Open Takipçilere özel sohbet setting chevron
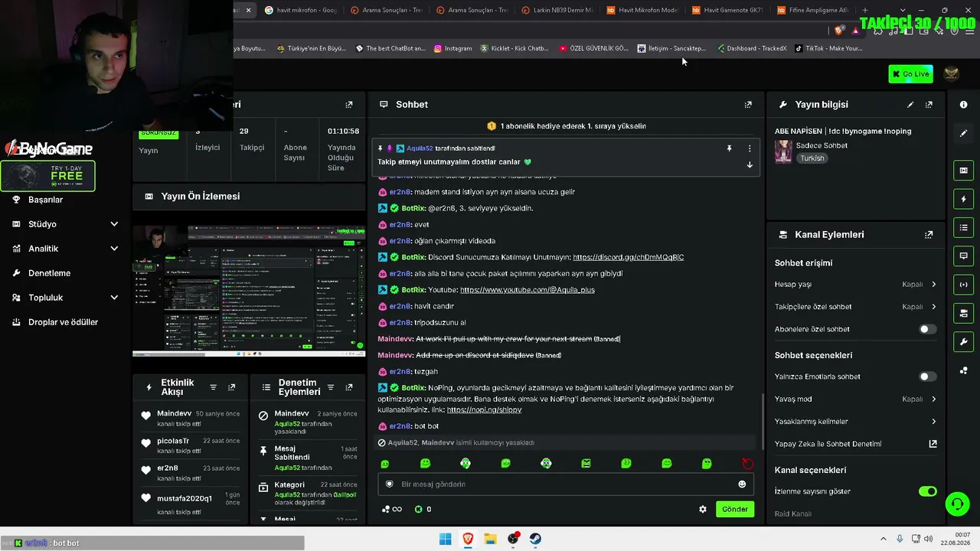 934,307
